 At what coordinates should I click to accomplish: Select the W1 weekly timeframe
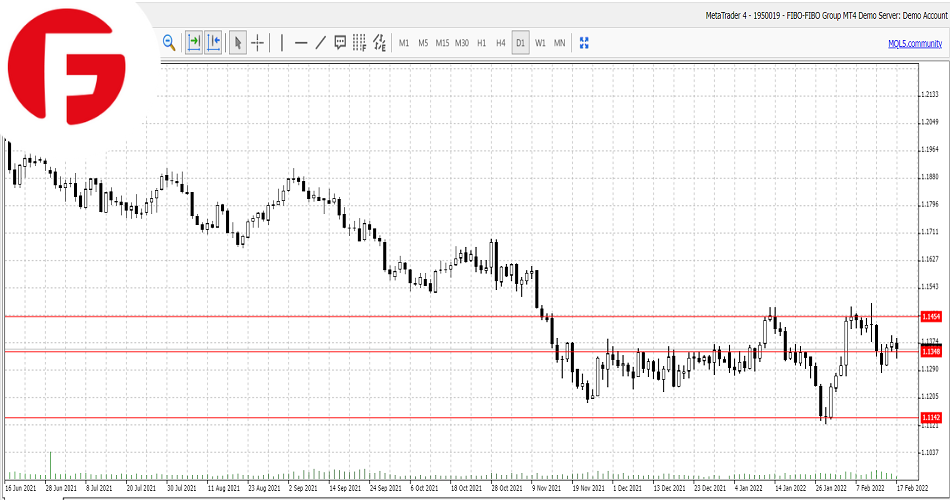pyautogui.click(x=540, y=43)
